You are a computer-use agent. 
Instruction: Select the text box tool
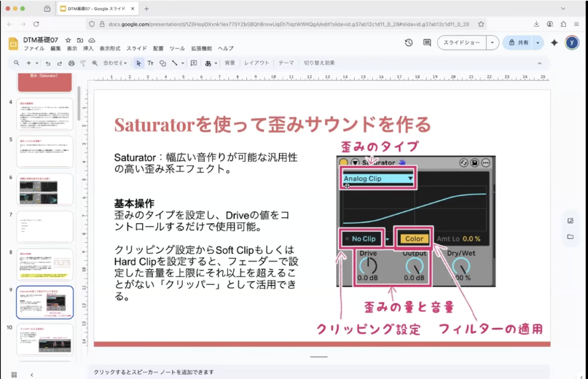point(151,63)
